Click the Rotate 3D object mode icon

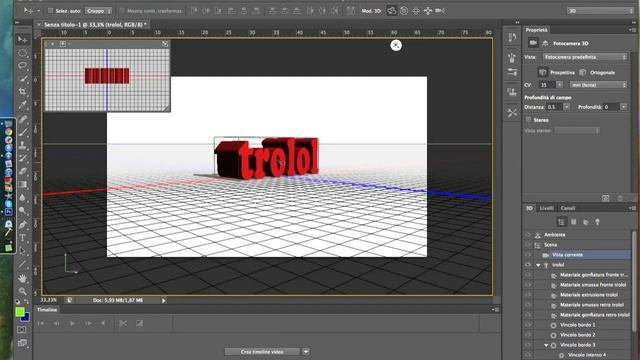(x=391, y=11)
